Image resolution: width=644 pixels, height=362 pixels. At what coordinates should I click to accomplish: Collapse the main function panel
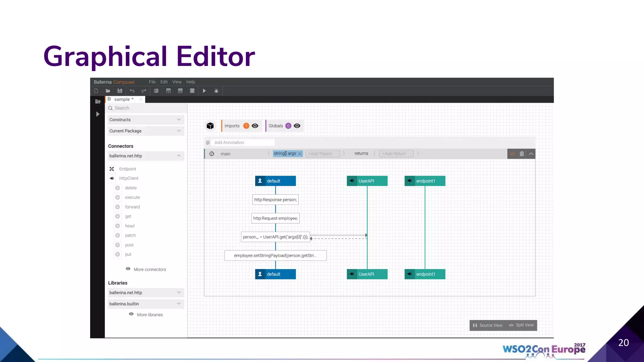(x=531, y=154)
